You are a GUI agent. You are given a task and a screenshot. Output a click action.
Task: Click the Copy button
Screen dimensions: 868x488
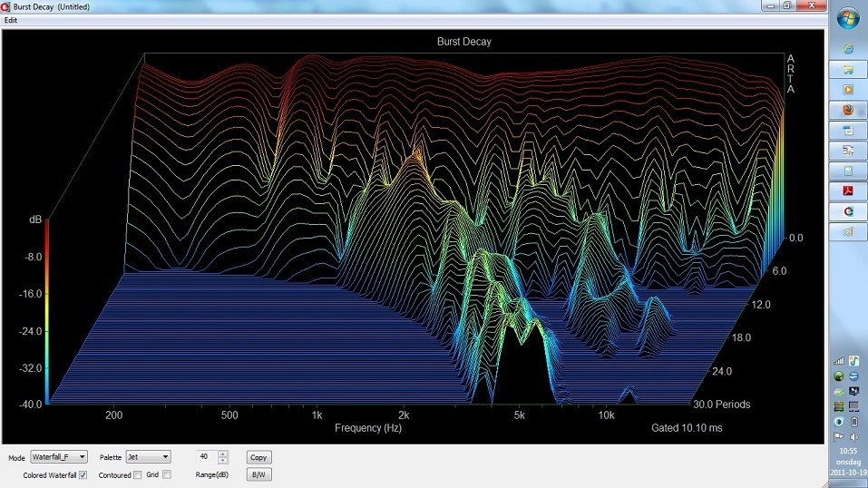pos(258,457)
